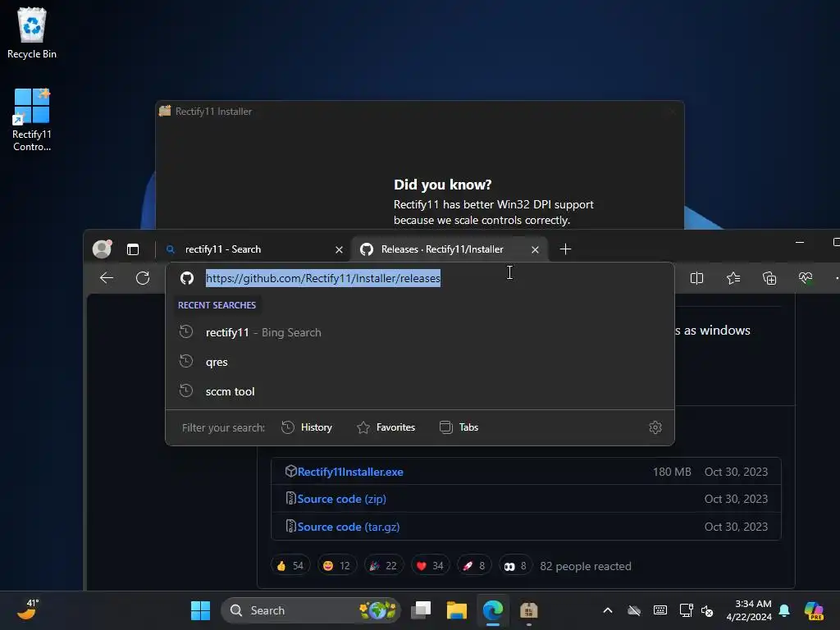Image resolution: width=840 pixels, height=630 pixels.
Task: Close the rectify11 - Search tab
Action: pyautogui.click(x=339, y=249)
